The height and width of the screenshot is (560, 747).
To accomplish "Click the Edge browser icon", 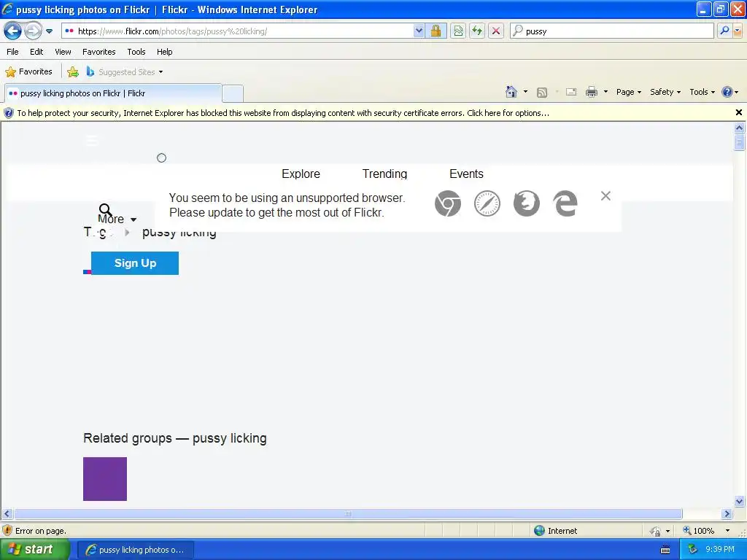I will click(x=565, y=203).
